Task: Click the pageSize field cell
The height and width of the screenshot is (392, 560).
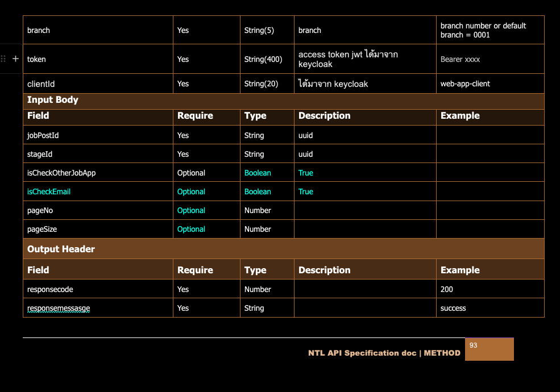Action: pyautogui.click(x=42, y=229)
